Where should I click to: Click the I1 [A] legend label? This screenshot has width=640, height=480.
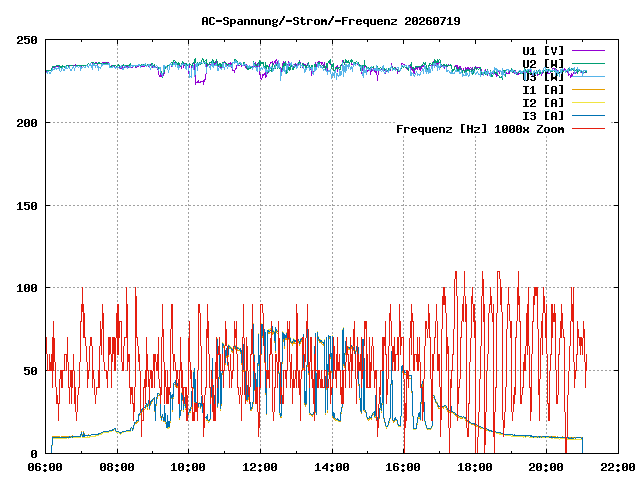(543, 90)
